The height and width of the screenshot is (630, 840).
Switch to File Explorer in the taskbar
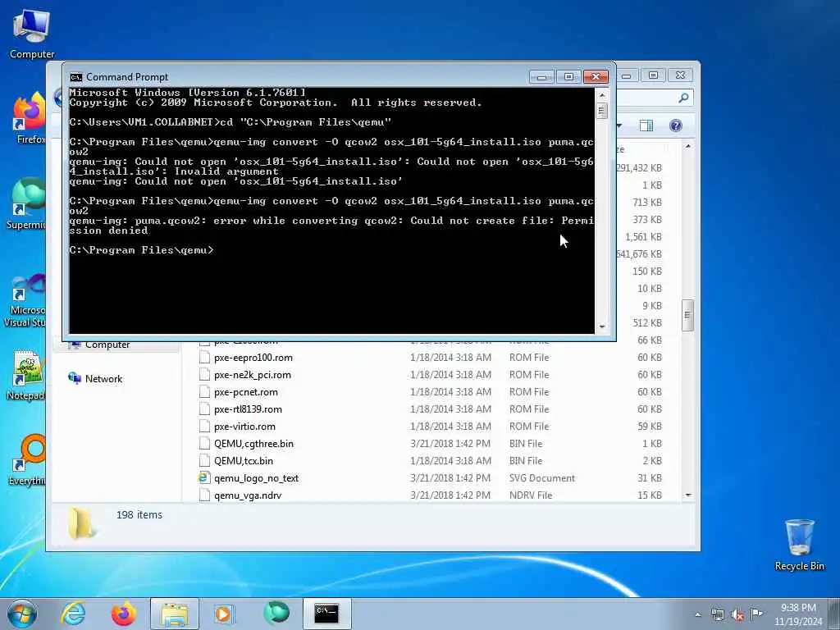pyautogui.click(x=175, y=614)
